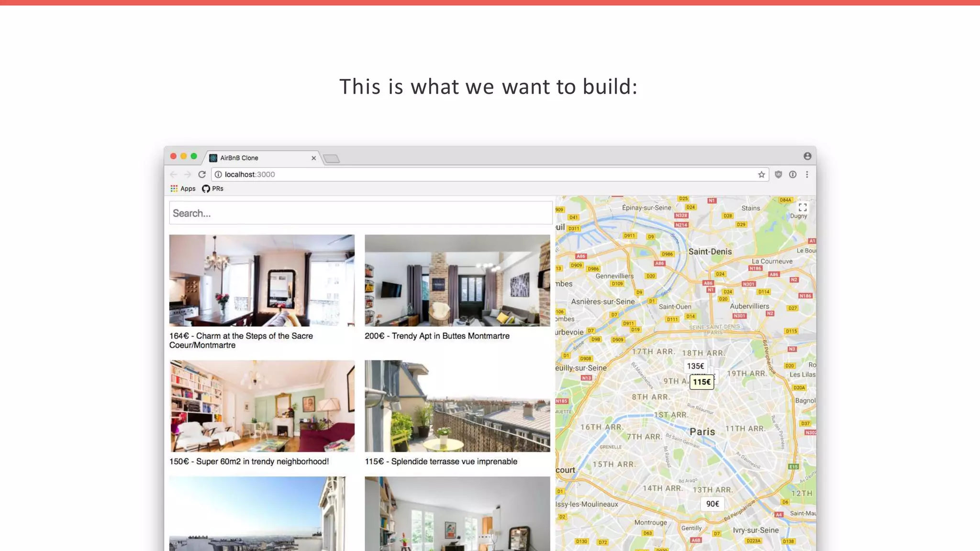Click the Search input field
This screenshot has height=551, width=980.
pos(361,213)
